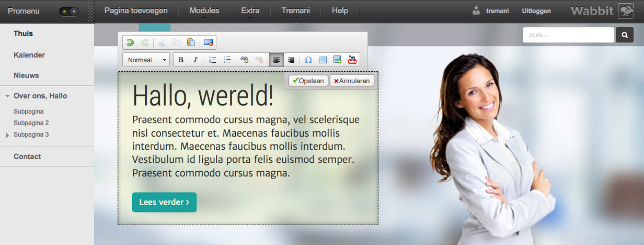Open the Normaal paragraph format dropdown
Image resolution: width=644 pixels, height=245 pixels.
click(146, 60)
